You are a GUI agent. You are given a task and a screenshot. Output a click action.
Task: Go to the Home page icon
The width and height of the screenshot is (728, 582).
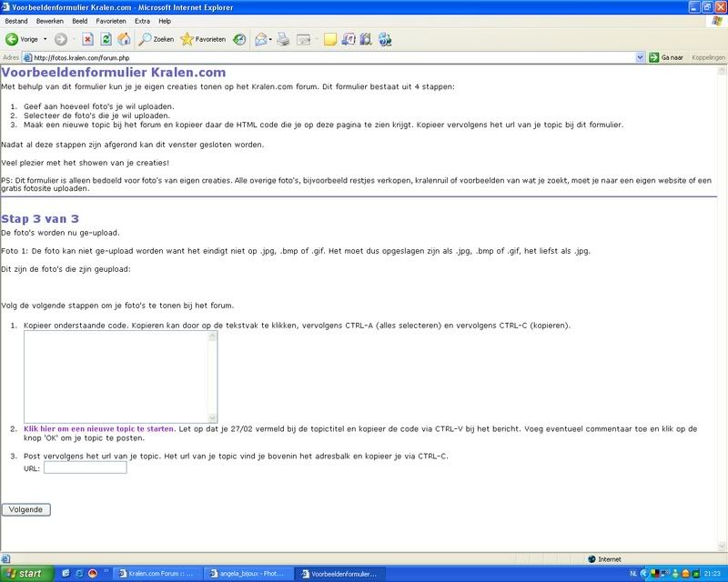[124, 39]
